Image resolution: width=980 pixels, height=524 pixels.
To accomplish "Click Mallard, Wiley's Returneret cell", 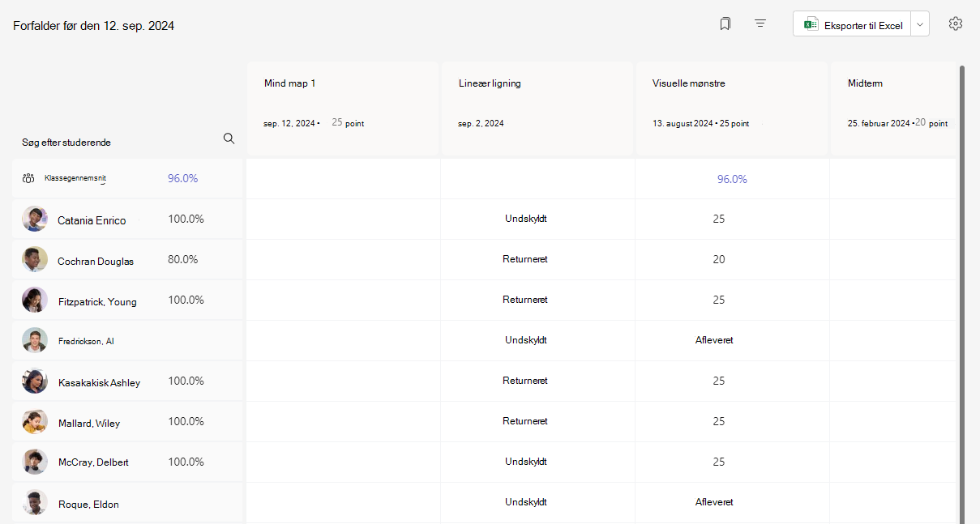I will [x=537, y=421].
